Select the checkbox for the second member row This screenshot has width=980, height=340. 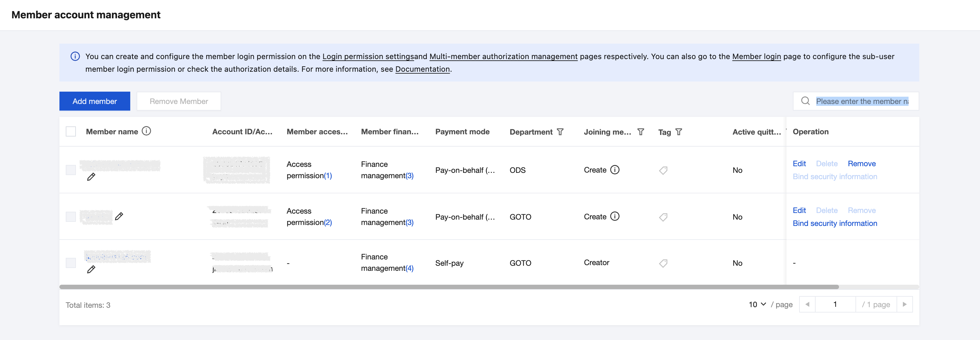71,217
